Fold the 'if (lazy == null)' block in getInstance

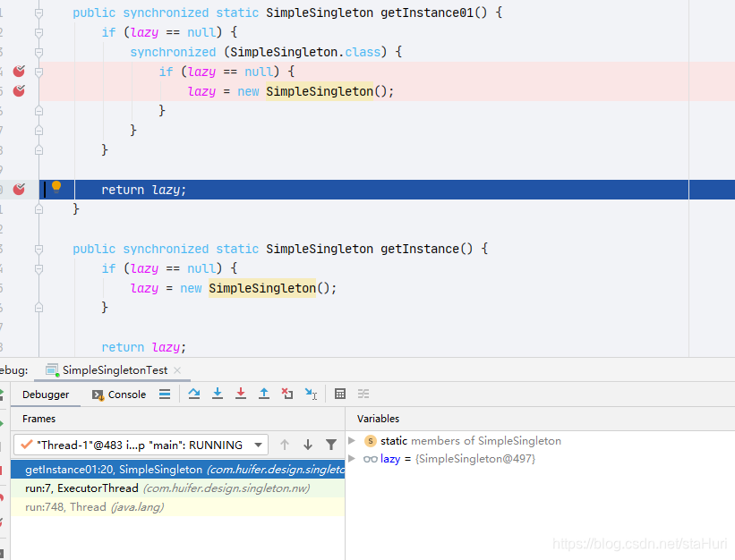point(38,268)
